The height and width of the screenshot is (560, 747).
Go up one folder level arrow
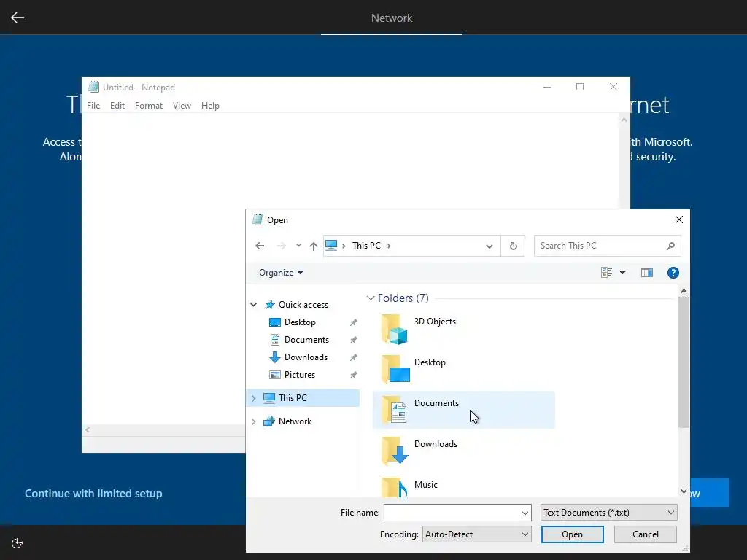[313, 246]
